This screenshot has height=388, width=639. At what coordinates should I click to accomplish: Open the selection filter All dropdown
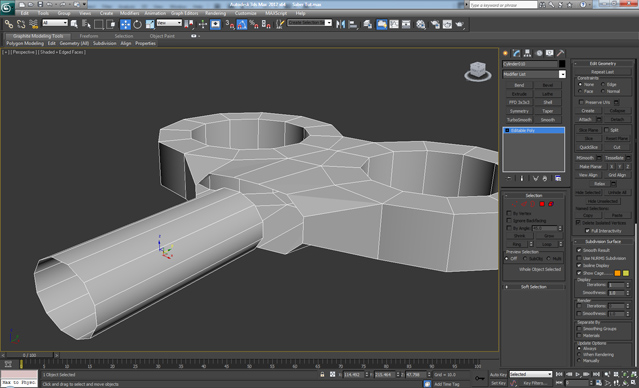pos(55,23)
